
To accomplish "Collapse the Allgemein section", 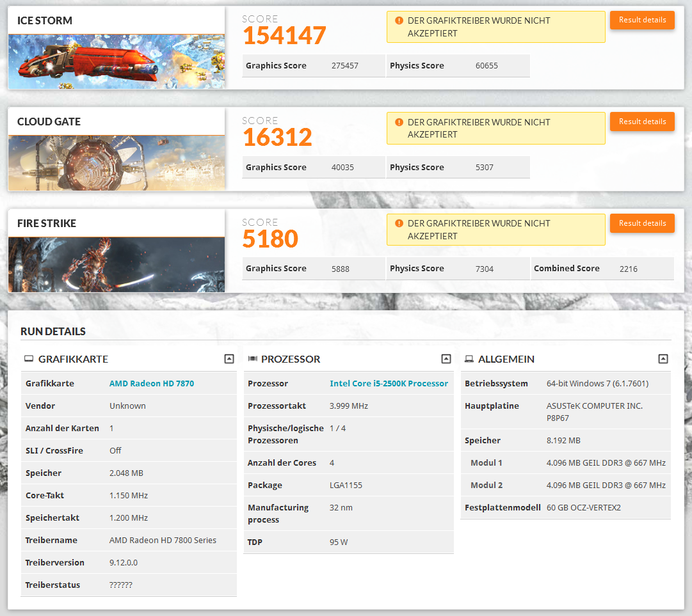I will tap(663, 359).
